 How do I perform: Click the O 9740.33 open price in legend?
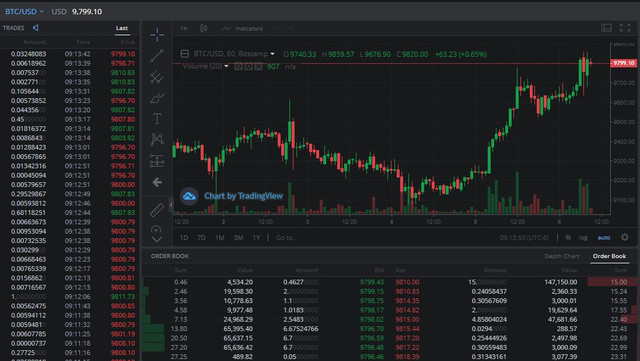[299, 54]
